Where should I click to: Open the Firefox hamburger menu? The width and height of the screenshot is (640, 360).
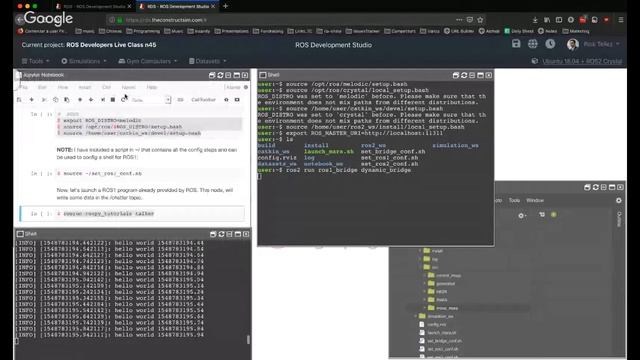point(621,20)
